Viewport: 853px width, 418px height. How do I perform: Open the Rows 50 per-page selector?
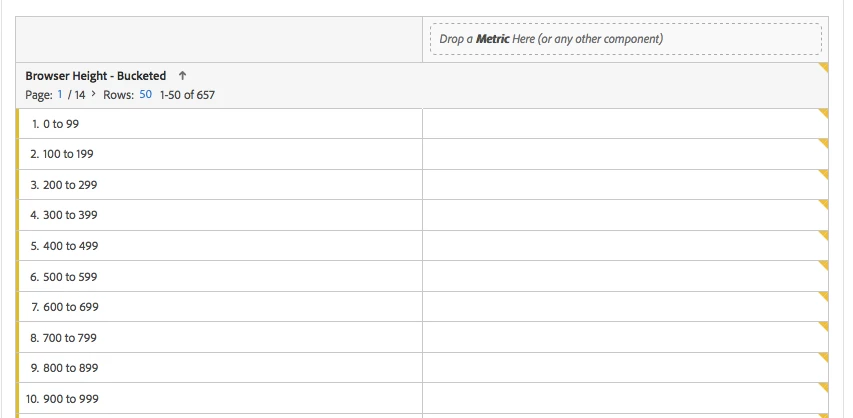click(x=146, y=95)
